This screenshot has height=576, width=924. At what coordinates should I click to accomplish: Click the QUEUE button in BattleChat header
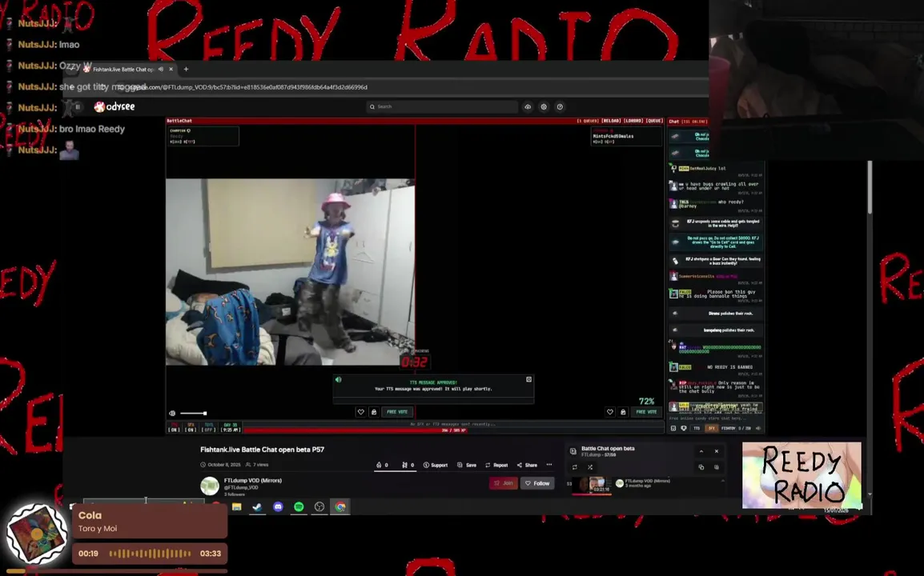tap(654, 121)
